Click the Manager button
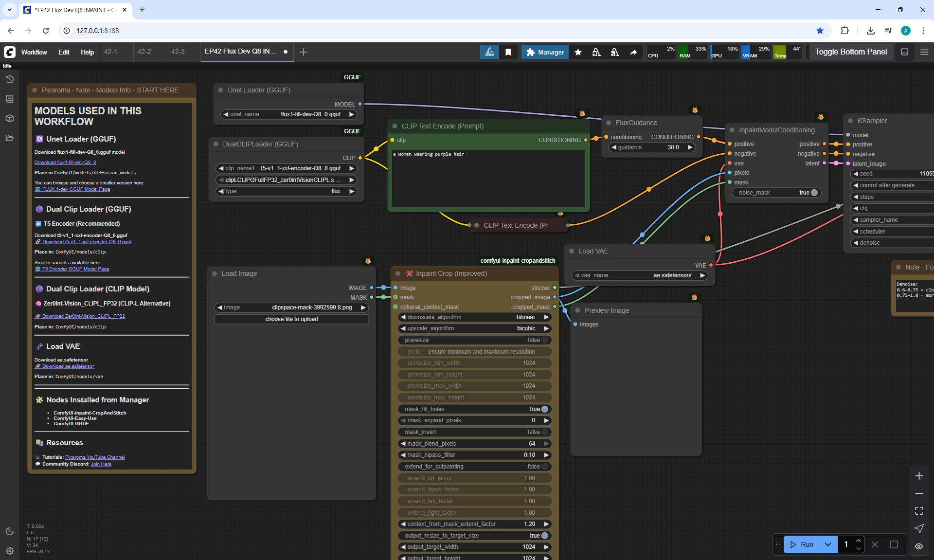This screenshot has height=560, width=934. tap(545, 52)
